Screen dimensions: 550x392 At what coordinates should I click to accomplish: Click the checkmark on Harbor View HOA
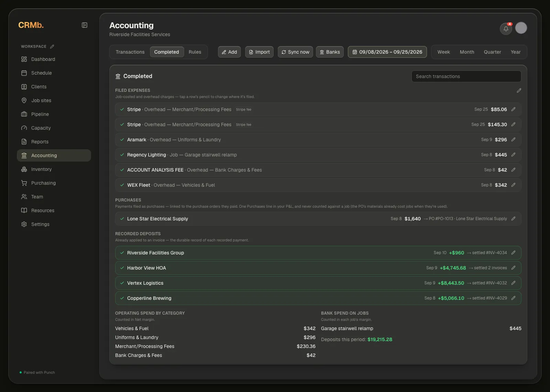tap(122, 268)
